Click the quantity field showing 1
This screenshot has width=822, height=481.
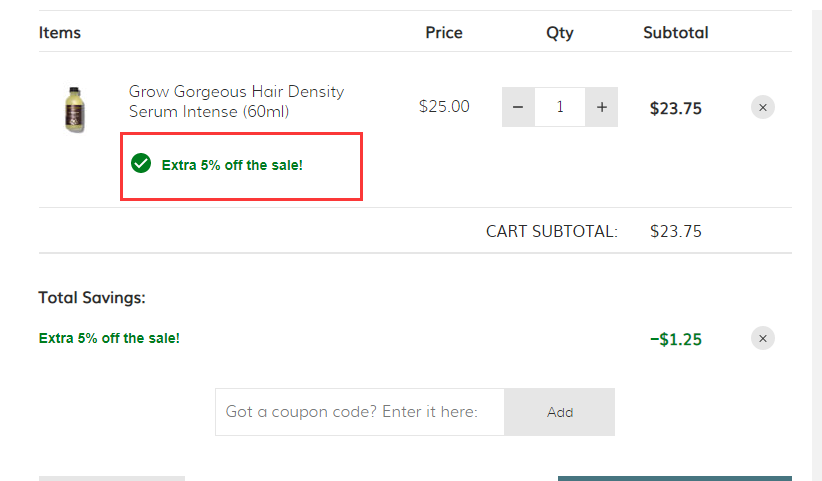tap(560, 107)
